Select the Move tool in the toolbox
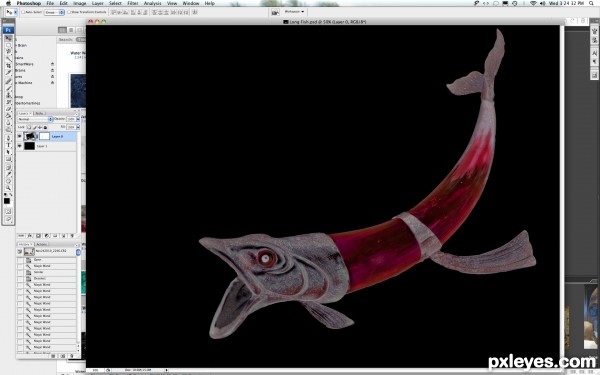 pos(8,39)
